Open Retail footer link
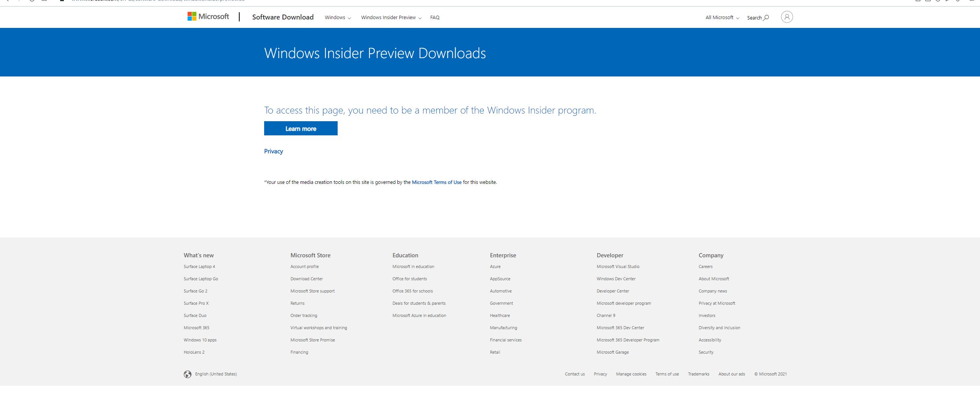This screenshot has height=403, width=980. [x=495, y=353]
